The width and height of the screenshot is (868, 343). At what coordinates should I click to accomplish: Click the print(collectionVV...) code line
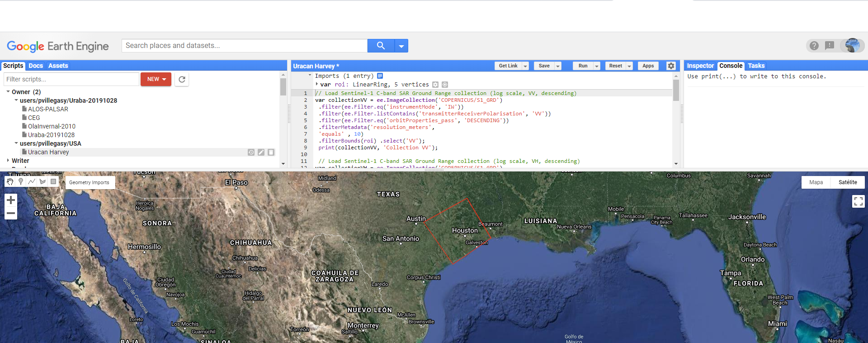click(x=378, y=148)
